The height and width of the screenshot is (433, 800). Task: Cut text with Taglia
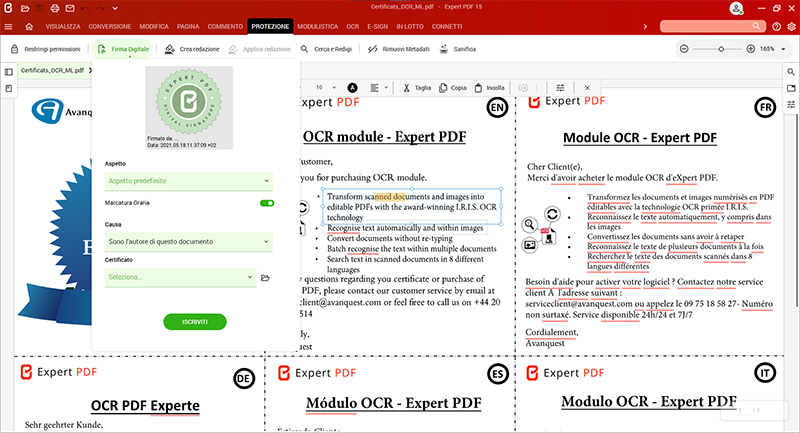[x=417, y=88]
